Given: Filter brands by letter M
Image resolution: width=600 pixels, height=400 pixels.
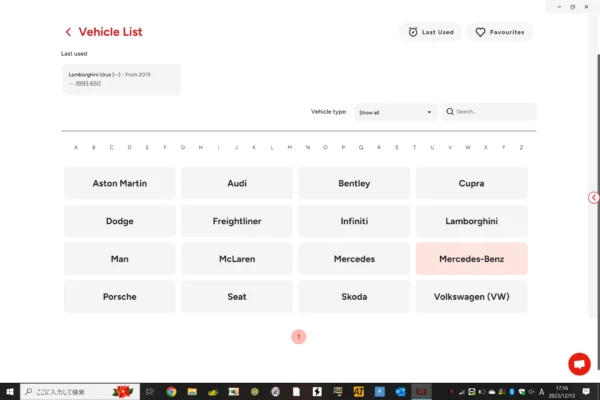Looking at the screenshot, I should (290, 147).
